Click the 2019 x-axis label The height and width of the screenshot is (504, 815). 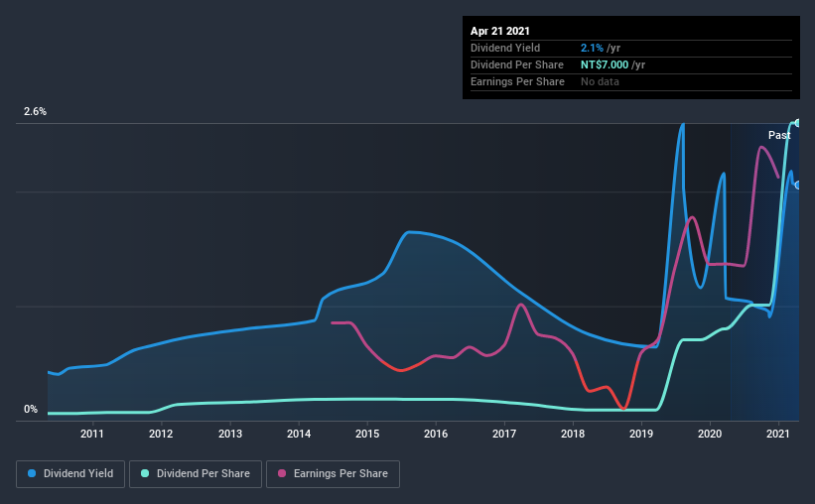(x=641, y=434)
